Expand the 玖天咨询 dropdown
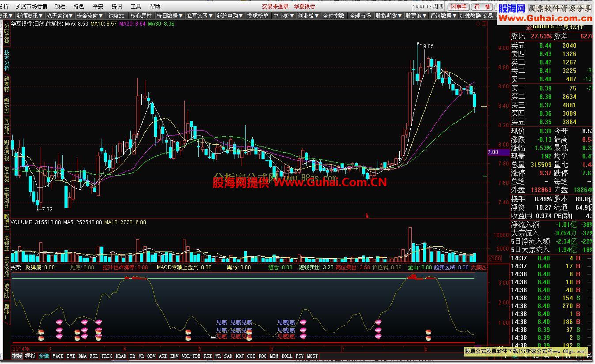 tap(60, 15)
